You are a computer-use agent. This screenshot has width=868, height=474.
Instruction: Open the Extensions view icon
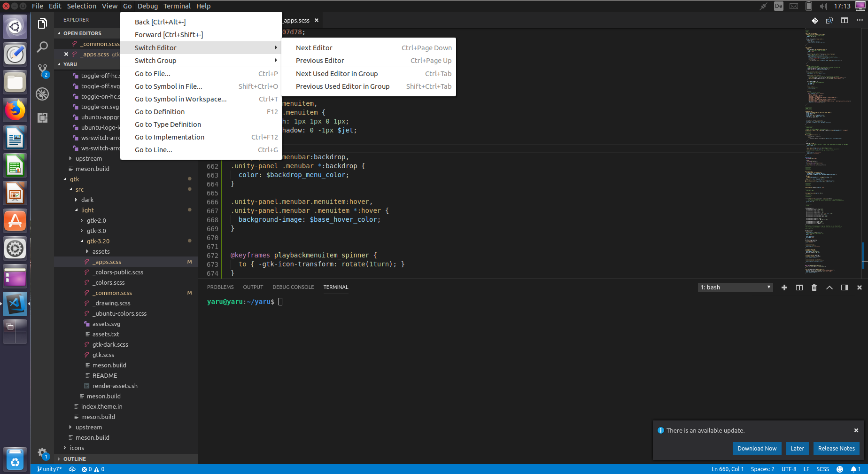pos(42,117)
